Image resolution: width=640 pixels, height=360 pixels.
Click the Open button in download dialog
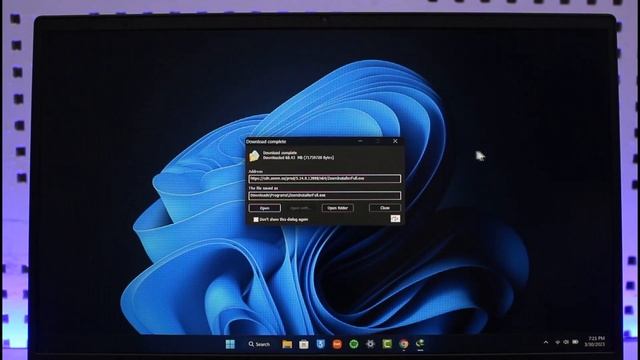(x=264, y=208)
